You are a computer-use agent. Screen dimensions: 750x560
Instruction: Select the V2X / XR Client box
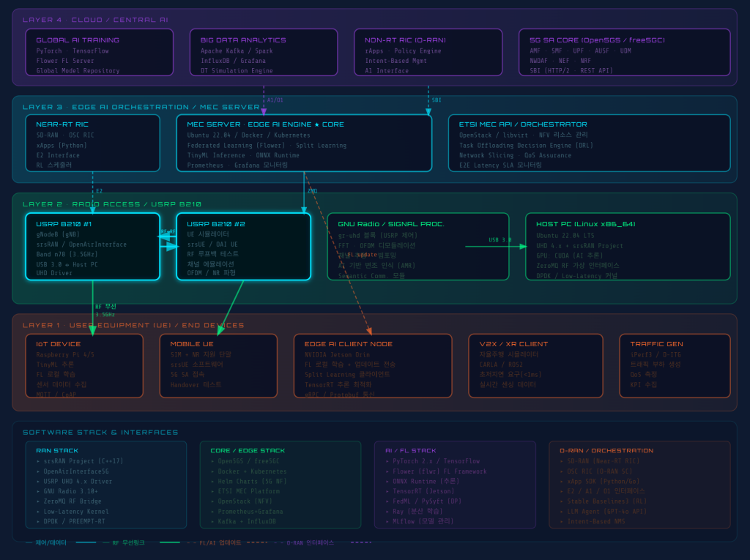coord(535,365)
